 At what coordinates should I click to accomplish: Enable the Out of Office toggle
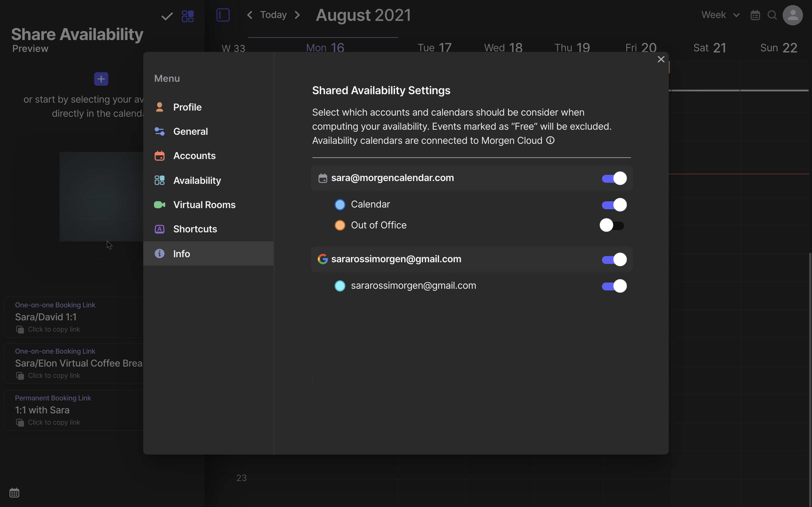point(612,225)
